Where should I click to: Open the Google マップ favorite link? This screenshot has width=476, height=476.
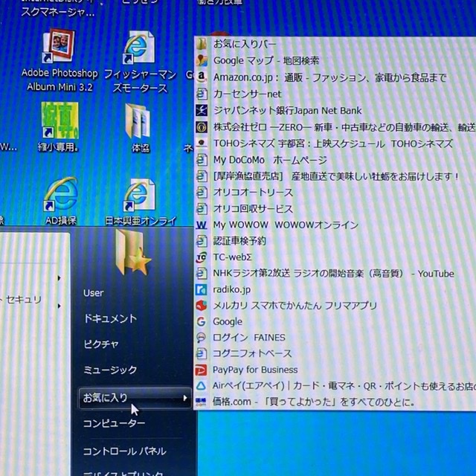point(266,60)
